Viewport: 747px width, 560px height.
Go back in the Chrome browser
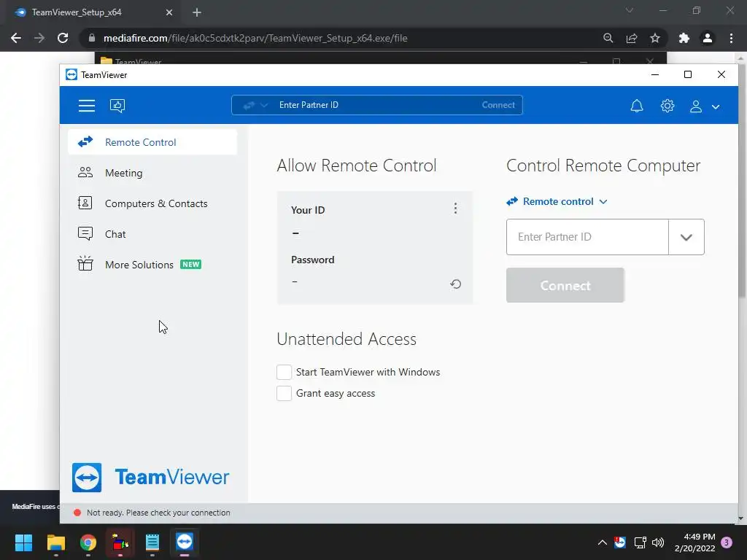[16, 38]
